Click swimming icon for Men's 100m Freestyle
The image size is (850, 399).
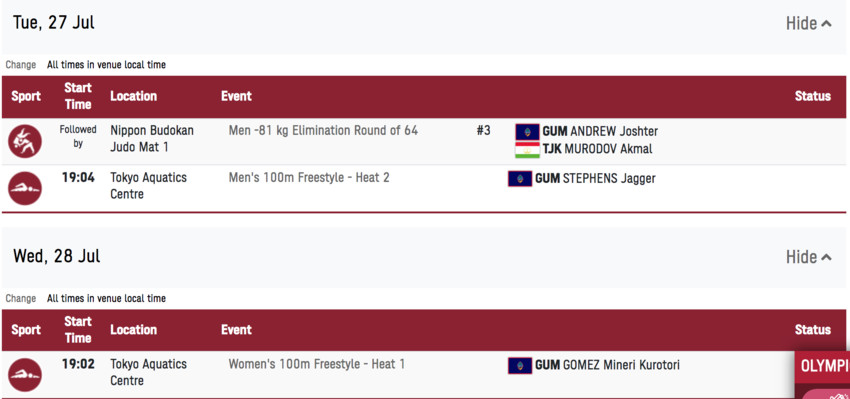pyautogui.click(x=25, y=188)
